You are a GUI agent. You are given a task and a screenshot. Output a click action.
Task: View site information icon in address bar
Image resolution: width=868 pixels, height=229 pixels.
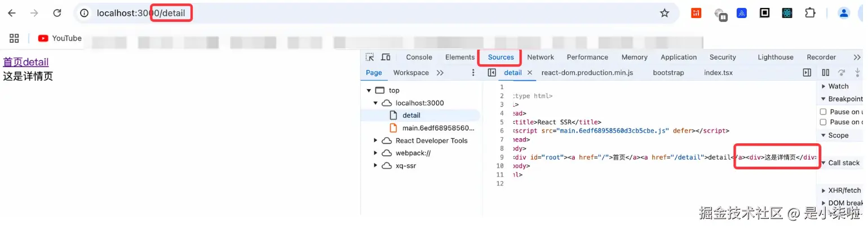pyautogui.click(x=85, y=13)
